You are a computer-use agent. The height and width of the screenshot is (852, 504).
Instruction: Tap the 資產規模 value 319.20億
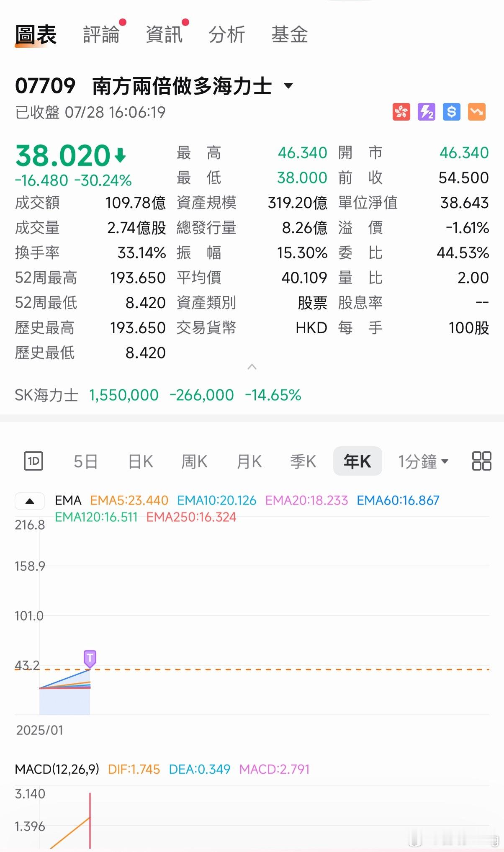pyautogui.click(x=298, y=203)
